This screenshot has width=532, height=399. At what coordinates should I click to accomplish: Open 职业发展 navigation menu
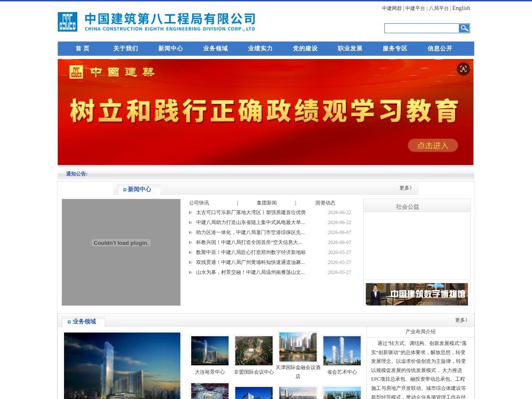pos(350,49)
